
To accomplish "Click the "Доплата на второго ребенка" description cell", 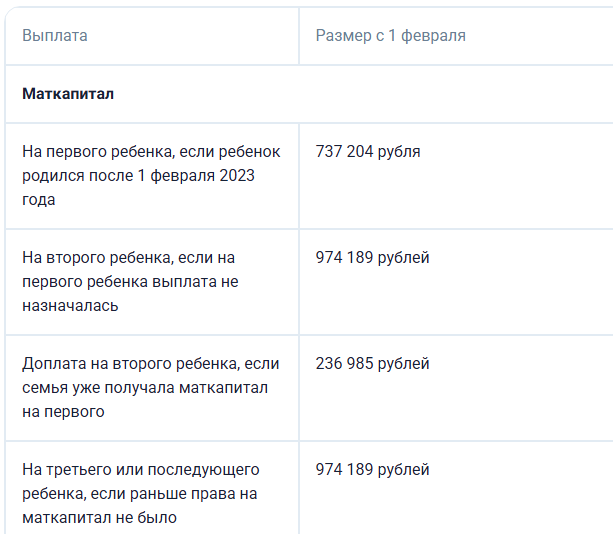I will (150, 387).
